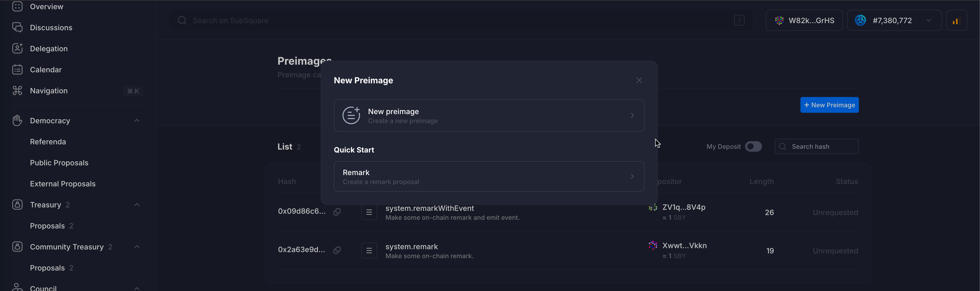This screenshot has width=980, height=291.
Task: Enable the My Deposit filter toggle
Action: (754, 146)
